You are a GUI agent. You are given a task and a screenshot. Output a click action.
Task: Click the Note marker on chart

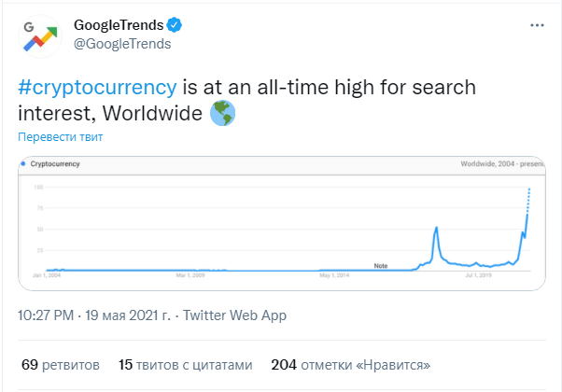[381, 265]
